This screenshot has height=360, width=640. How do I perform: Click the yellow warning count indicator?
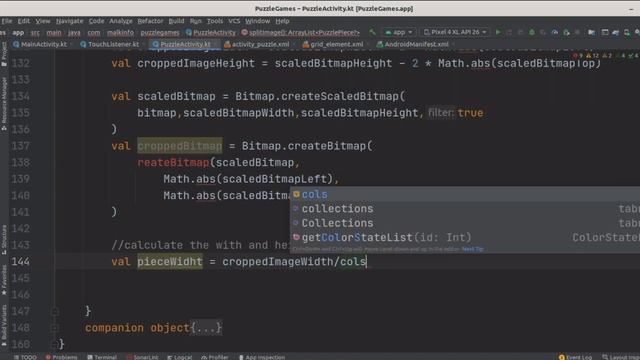(x=592, y=56)
